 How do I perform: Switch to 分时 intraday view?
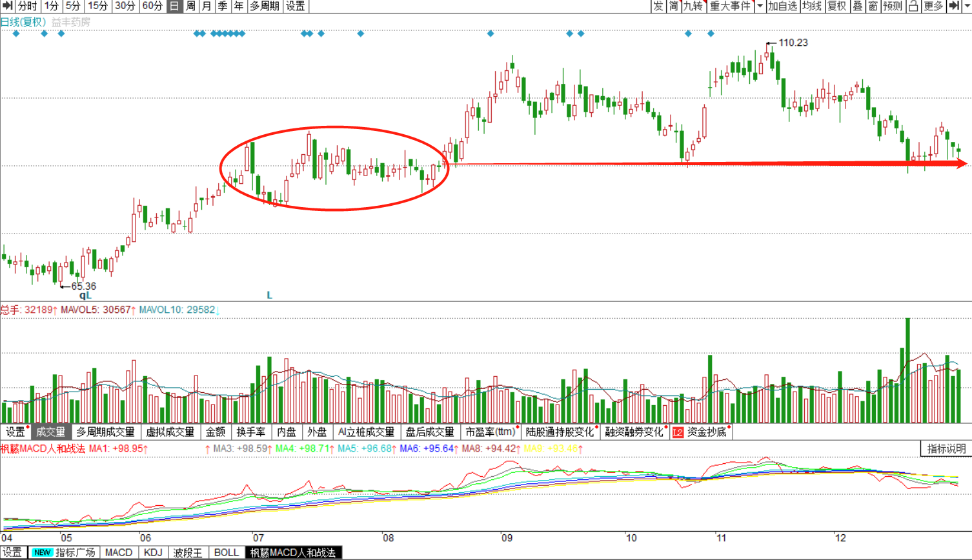(28, 6)
